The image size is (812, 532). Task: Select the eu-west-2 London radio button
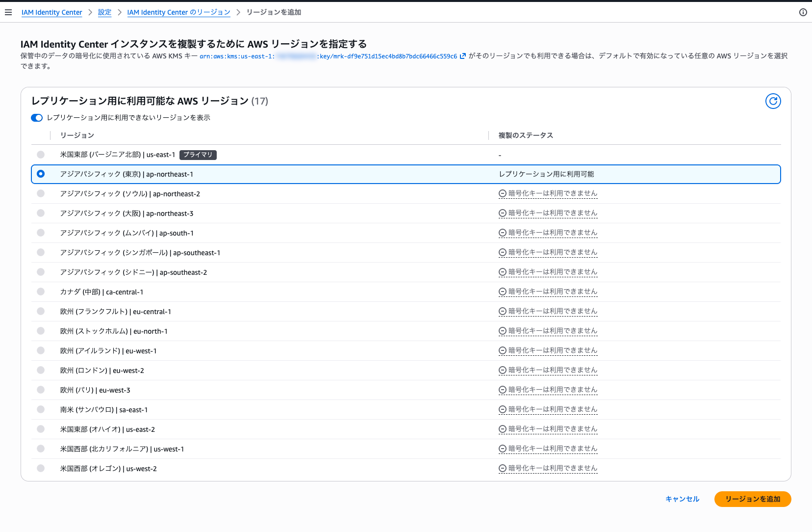click(41, 371)
